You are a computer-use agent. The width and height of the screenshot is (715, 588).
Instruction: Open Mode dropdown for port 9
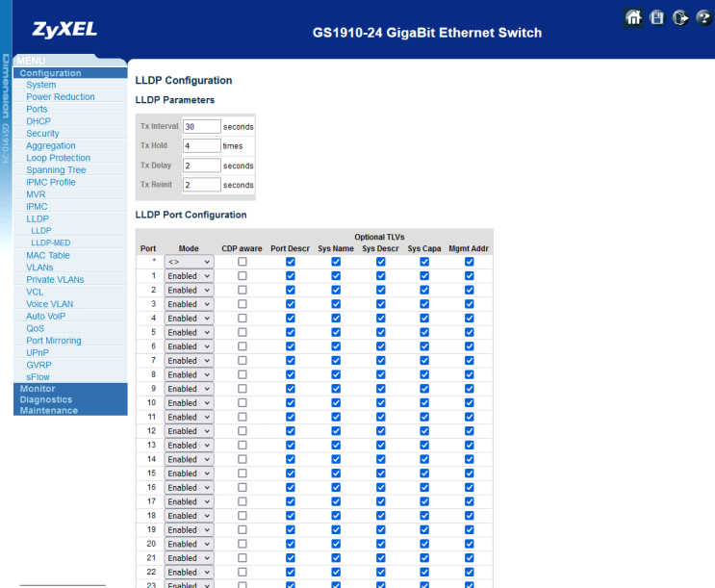(x=189, y=389)
